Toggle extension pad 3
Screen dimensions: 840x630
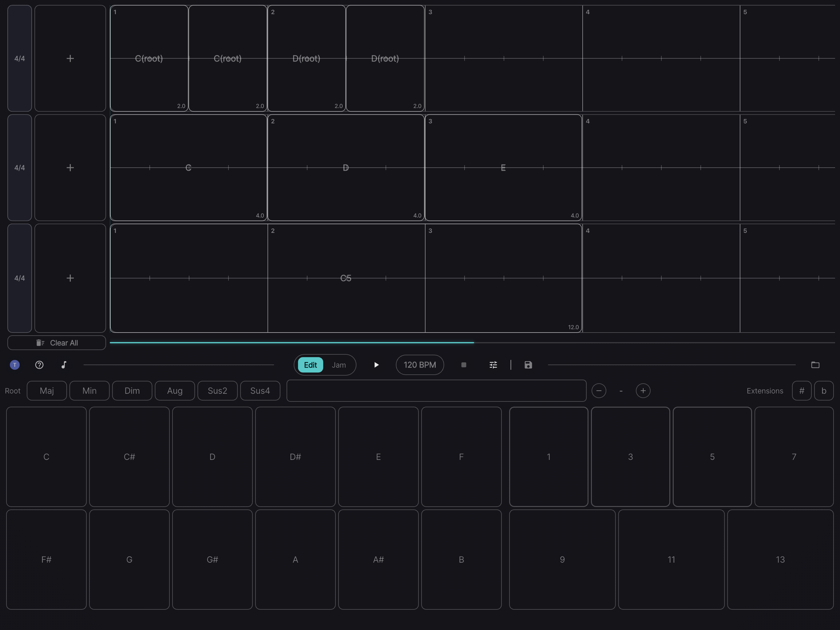pos(630,457)
